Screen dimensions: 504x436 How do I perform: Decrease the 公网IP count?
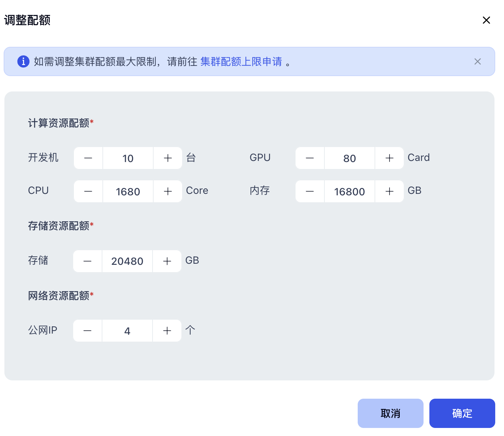(87, 331)
